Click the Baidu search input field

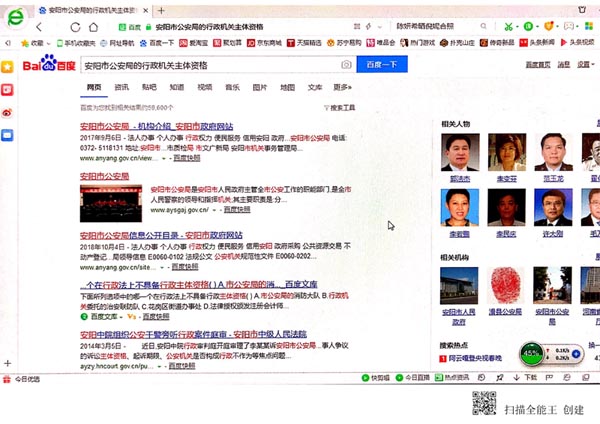210,65
